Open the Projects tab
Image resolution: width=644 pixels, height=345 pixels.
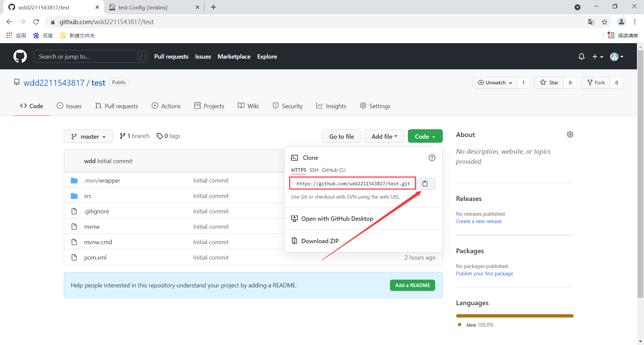[x=209, y=106]
